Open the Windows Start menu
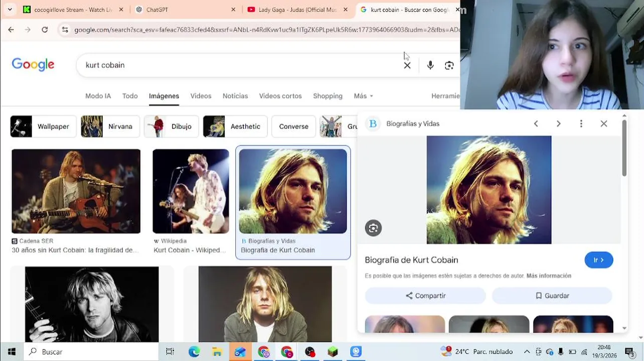 (x=12, y=351)
